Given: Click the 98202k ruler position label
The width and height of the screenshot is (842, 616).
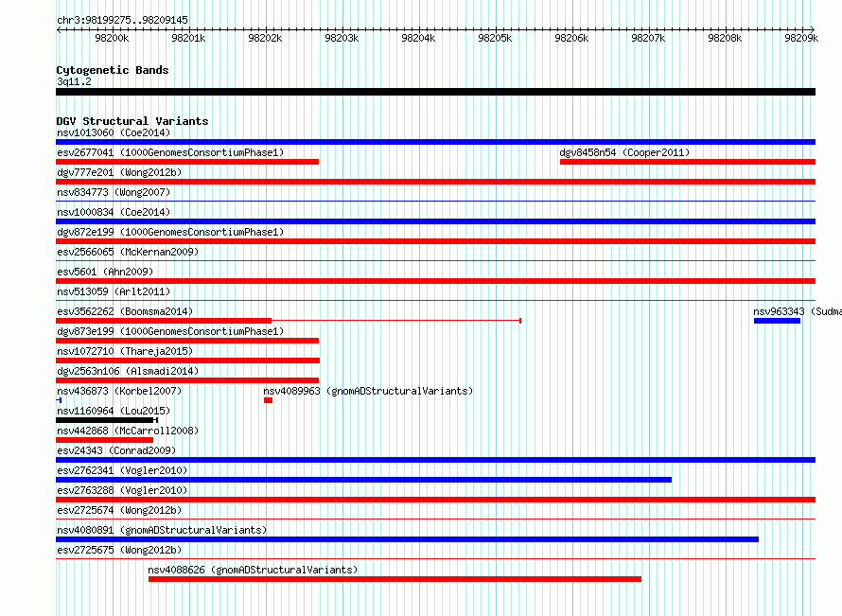Looking at the screenshot, I should click(x=265, y=38).
